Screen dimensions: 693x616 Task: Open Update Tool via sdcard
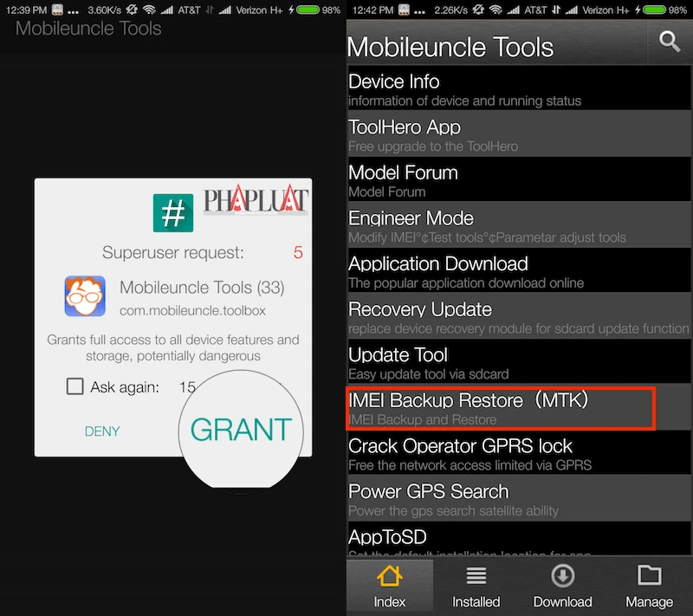pos(518,364)
